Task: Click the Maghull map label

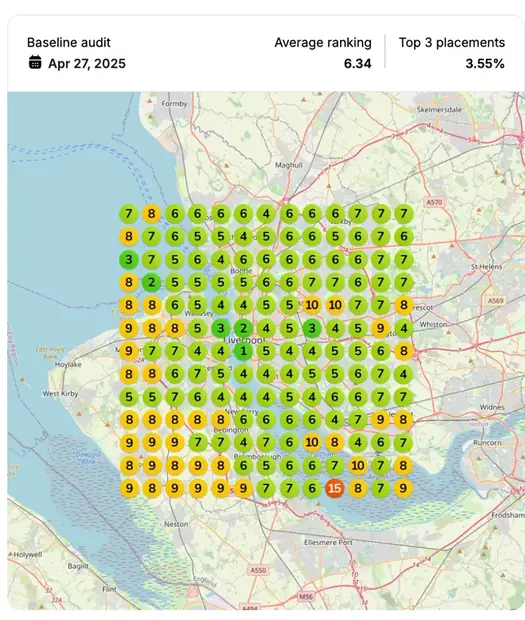Action: tap(289, 165)
